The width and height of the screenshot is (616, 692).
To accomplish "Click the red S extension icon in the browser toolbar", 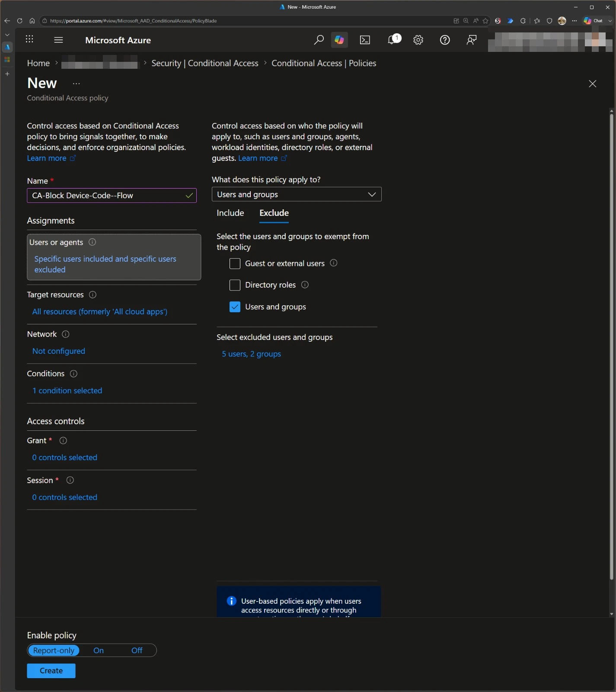I will point(498,21).
